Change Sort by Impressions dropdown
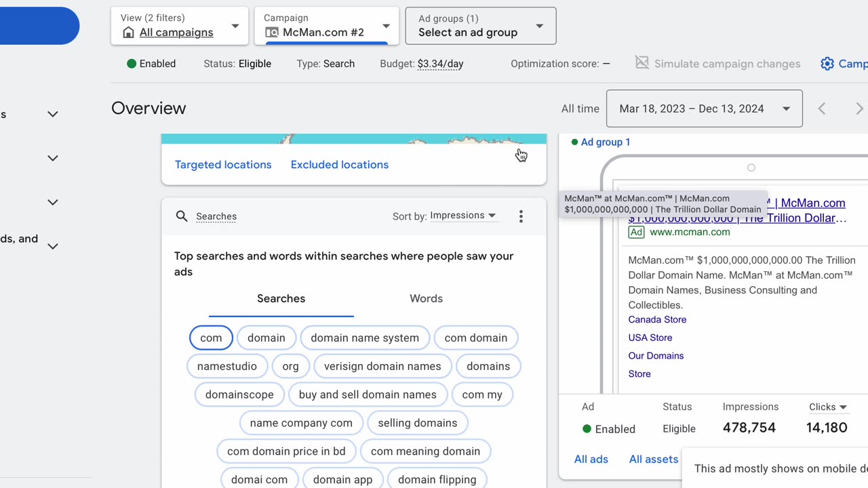This screenshot has width=868, height=488. pyautogui.click(x=463, y=216)
